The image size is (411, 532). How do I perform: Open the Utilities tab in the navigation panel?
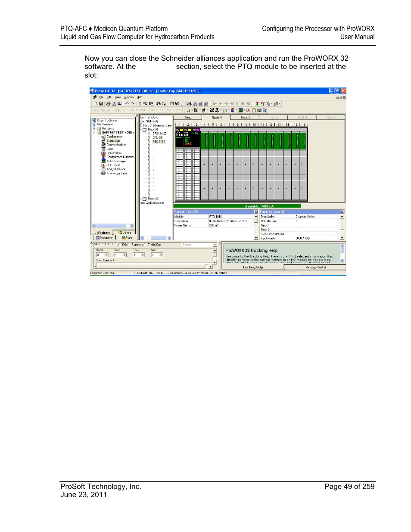coord(125,233)
